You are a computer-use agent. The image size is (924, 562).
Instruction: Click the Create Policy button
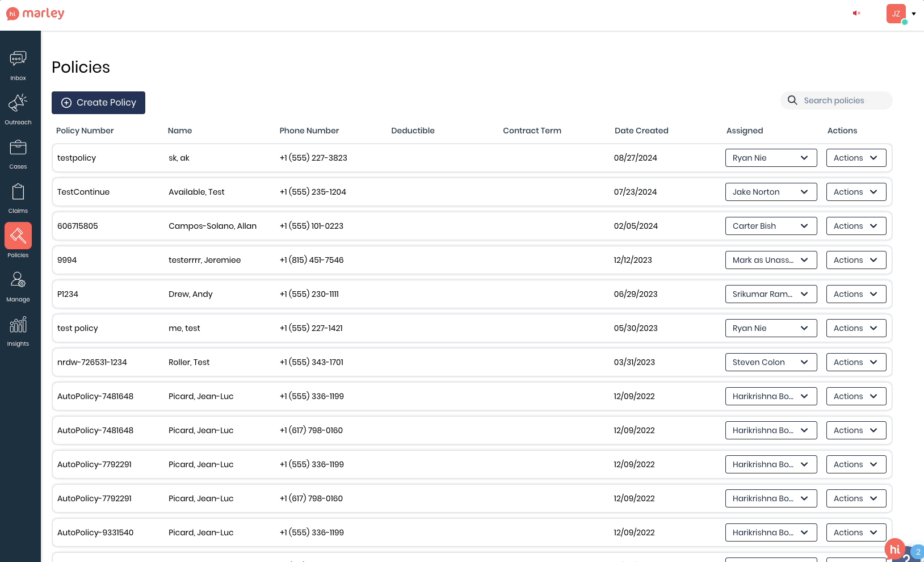pyautogui.click(x=98, y=103)
